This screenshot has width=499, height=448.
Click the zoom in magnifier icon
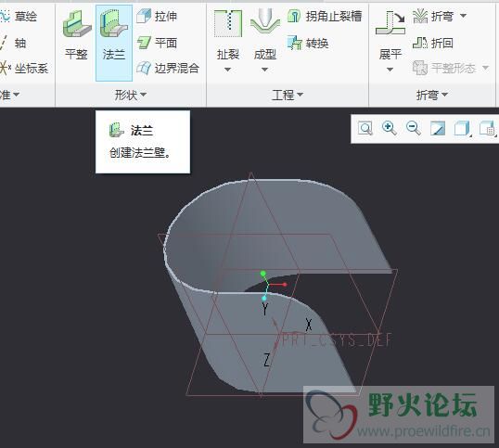[x=390, y=129]
